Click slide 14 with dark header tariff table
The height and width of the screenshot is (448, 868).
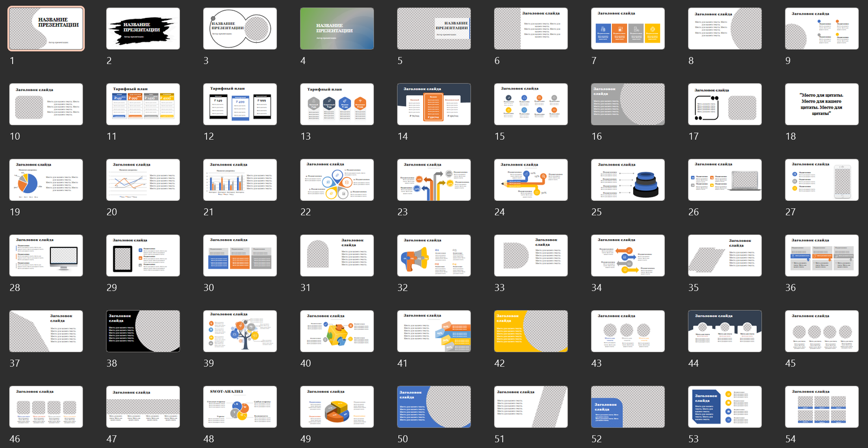tap(433, 104)
